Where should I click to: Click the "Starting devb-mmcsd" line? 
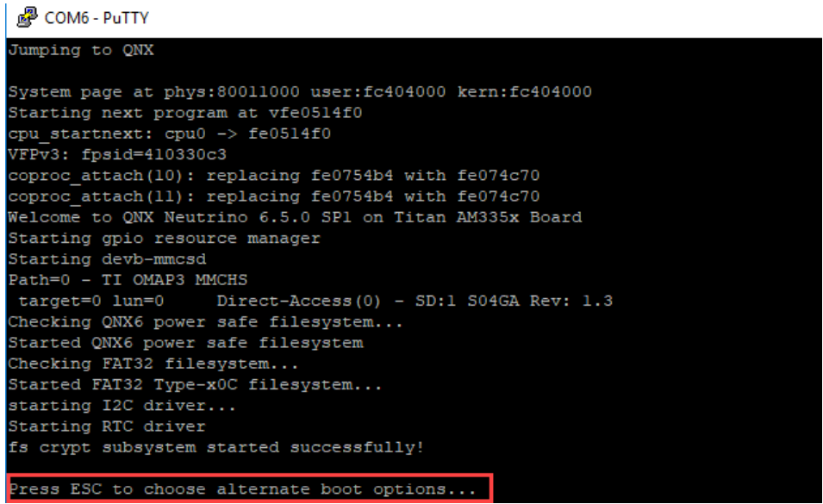(x=107, y=259)
